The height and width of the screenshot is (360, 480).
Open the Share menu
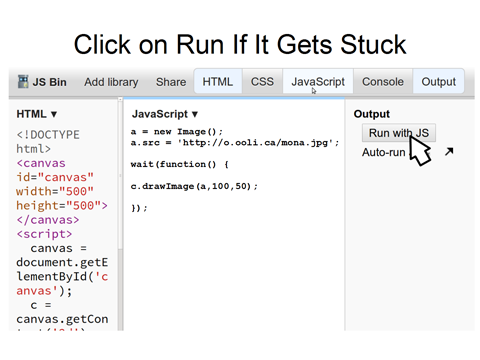171,82
